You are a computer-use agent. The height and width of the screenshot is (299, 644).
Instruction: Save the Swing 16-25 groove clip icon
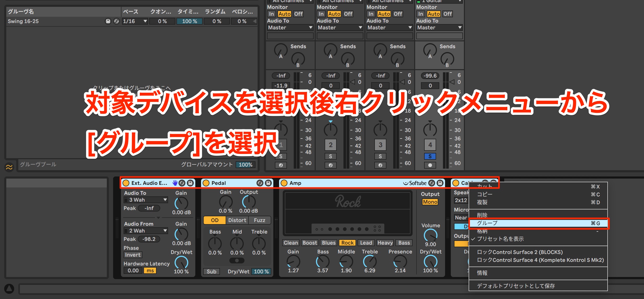pos(108,21)
